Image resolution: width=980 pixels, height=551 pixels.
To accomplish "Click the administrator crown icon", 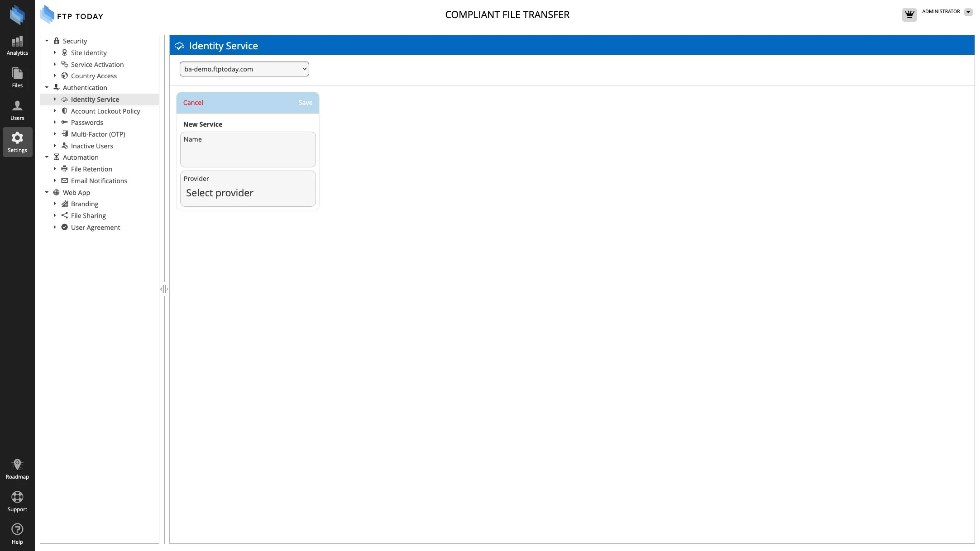I will [909, 14].
